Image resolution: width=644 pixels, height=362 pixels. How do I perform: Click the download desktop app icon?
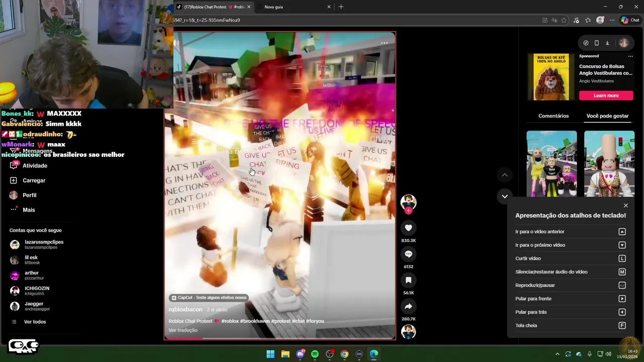tap(607, 43)
